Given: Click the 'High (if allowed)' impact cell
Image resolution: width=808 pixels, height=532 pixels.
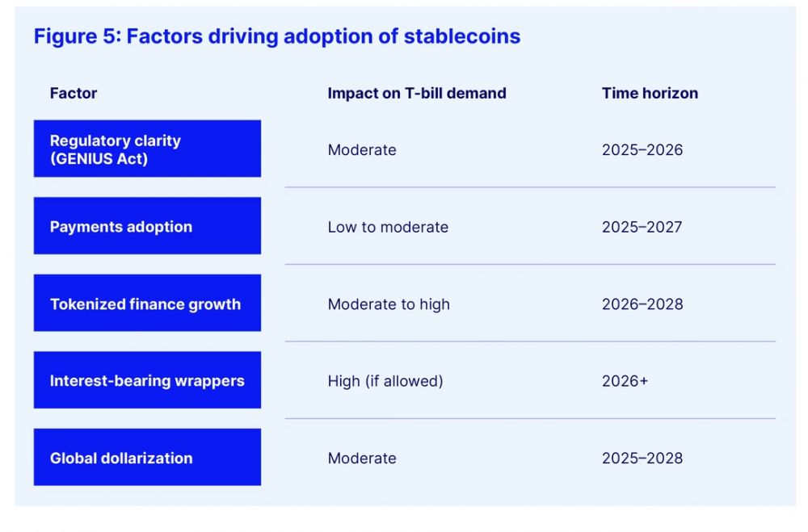Looking at the screenshot, I should click(x=385, y=381).
